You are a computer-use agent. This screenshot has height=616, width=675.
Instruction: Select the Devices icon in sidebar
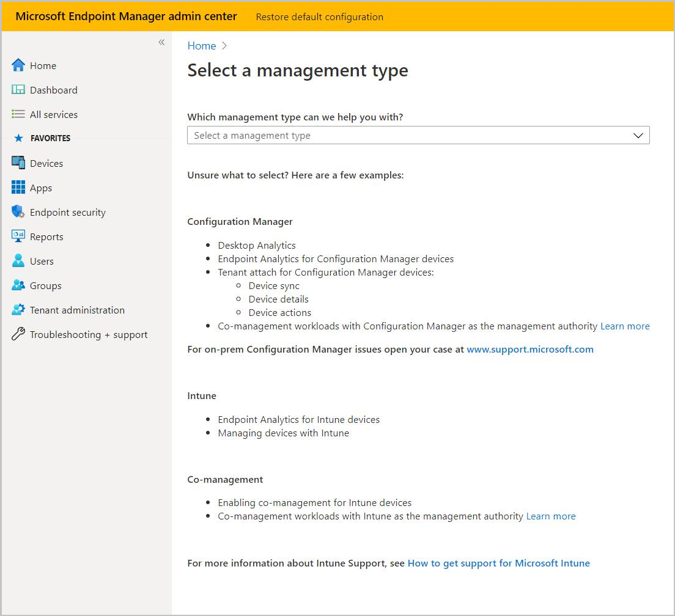18,163
